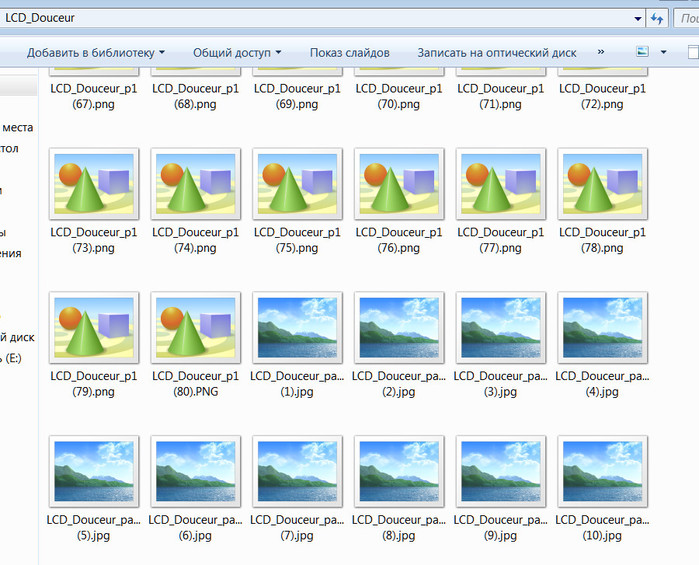Image resolution: width=699 pixels, height=565 pixels.
Task: Open the view options dropdown arrow
Action: coord(663,52)
